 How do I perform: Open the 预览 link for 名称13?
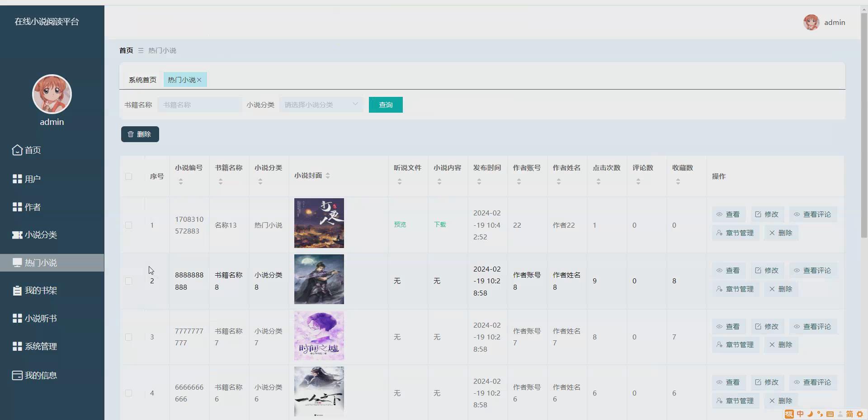[400, 224]
